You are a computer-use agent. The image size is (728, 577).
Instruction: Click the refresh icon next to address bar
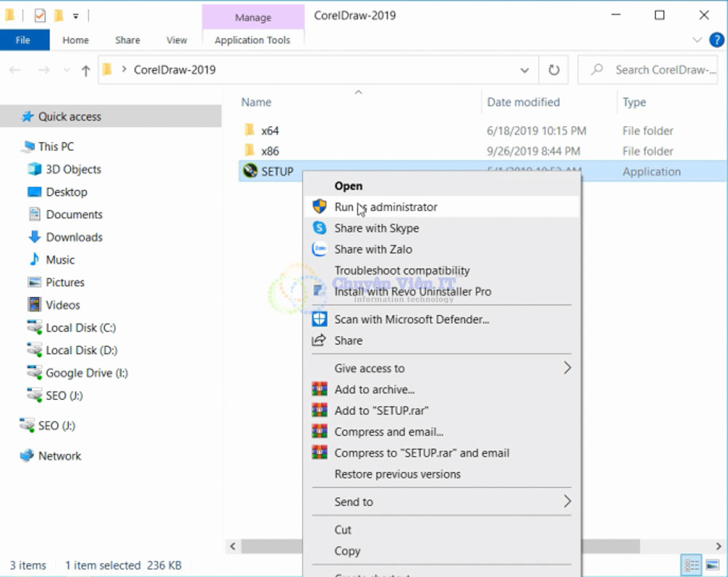tap(554, 70)
